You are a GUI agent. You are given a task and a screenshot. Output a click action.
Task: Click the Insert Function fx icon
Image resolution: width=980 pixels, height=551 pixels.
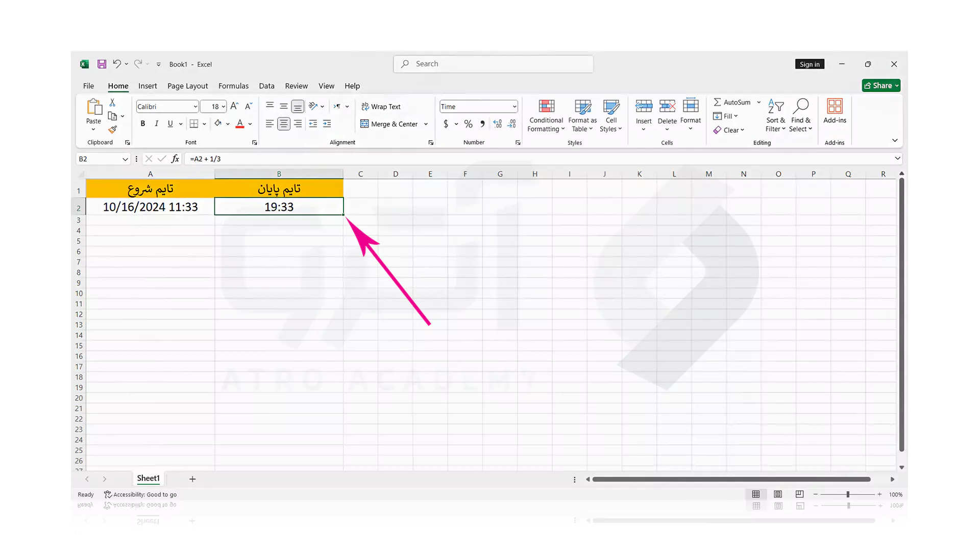pos(175,159)
